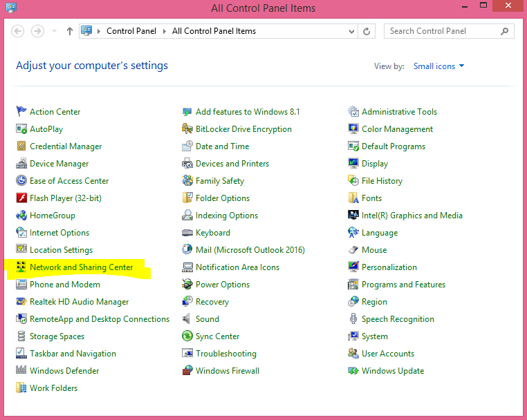The image size is (527, 420).
Task: Click the Credential Manager safe icon
Action: 21,146
